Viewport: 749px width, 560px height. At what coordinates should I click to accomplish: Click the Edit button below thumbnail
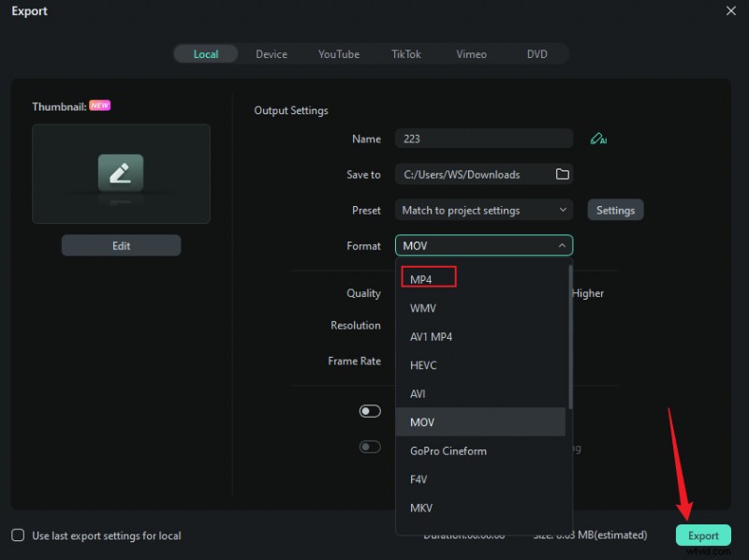click(x=121, y=244)
